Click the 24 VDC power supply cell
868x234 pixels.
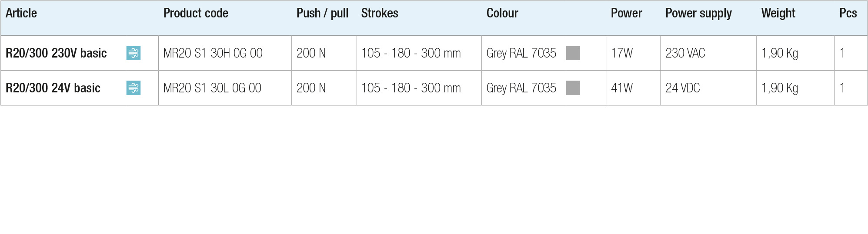683,88
